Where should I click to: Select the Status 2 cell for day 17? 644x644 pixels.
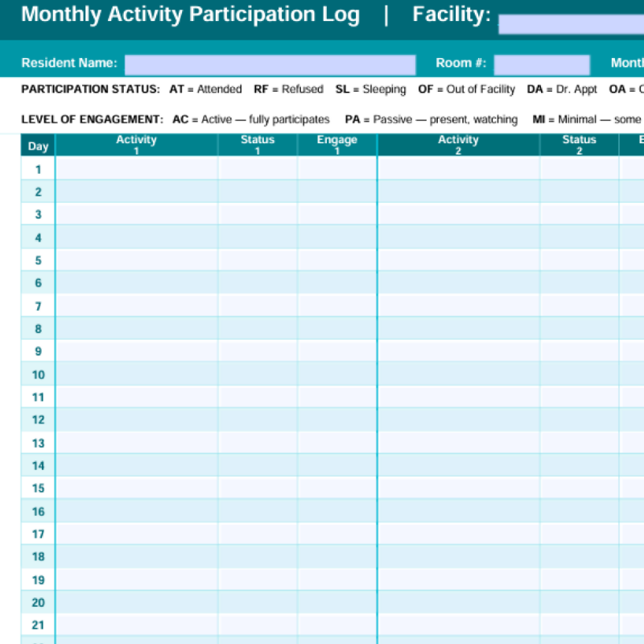tap(580, 534)
